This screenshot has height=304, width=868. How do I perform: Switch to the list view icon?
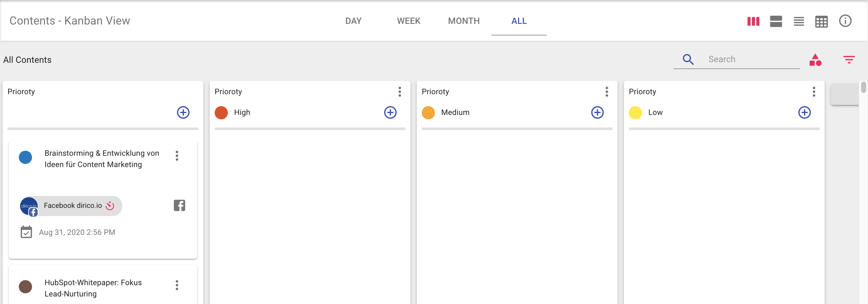[x=799, y=21]
